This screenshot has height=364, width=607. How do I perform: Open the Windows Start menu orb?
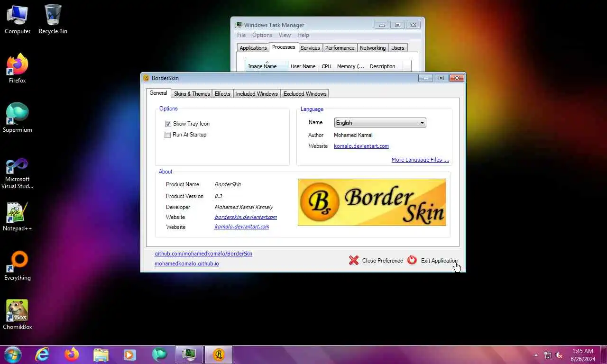(x=13, y=355)
